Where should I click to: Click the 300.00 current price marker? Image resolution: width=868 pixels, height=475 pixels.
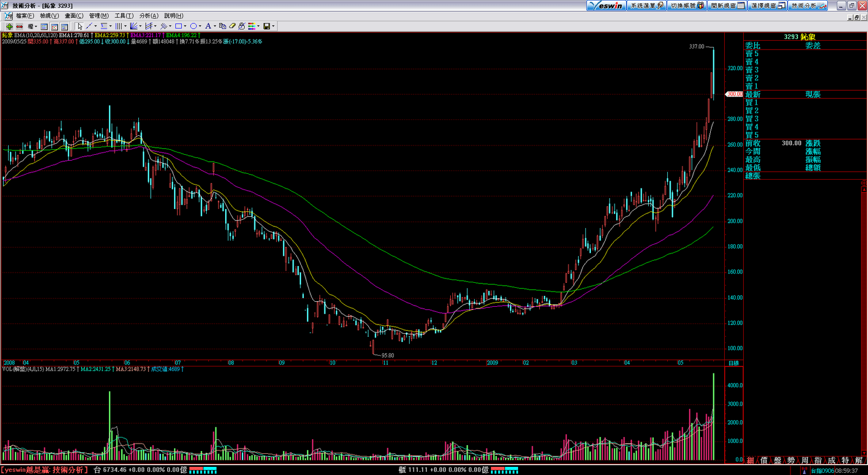coord(735,94)
